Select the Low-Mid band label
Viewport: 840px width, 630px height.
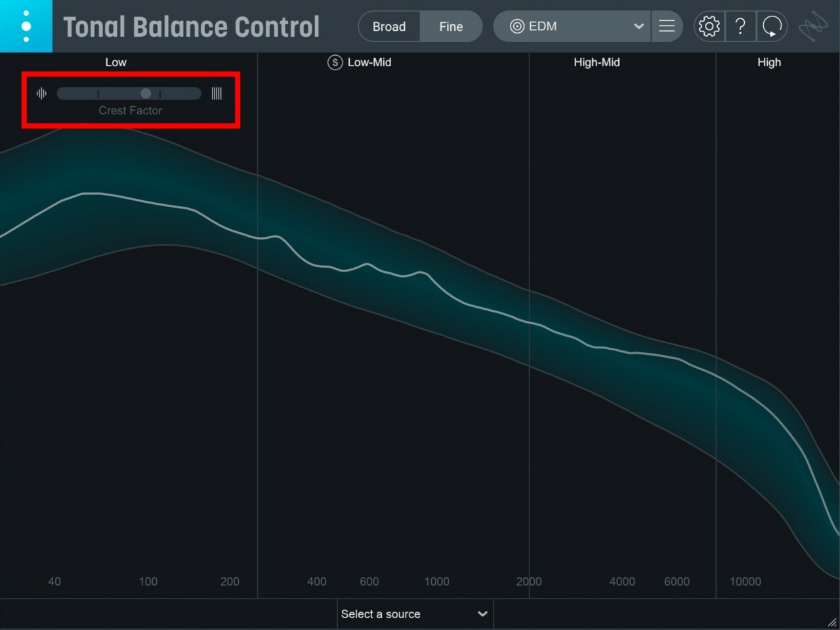tap(369, 62)
